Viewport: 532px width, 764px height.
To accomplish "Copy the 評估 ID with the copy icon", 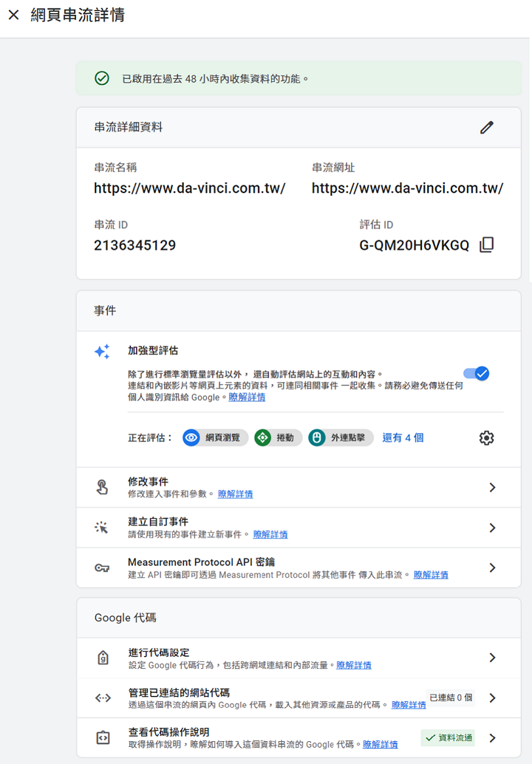I will [487, 245].
